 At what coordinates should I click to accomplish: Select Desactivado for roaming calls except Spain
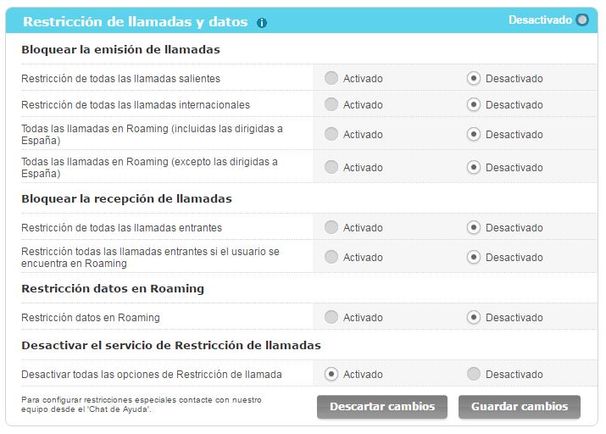473,167
